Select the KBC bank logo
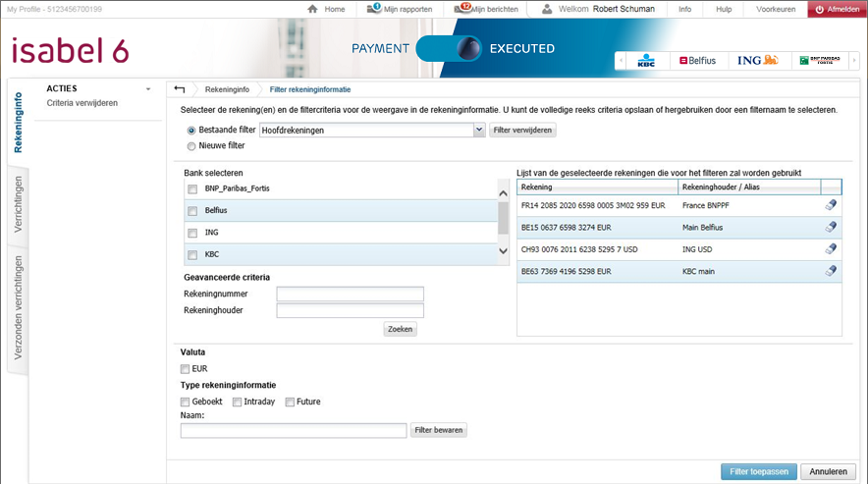Image resolution: width=868 pixels, height=484 pixels. (646, 61)
